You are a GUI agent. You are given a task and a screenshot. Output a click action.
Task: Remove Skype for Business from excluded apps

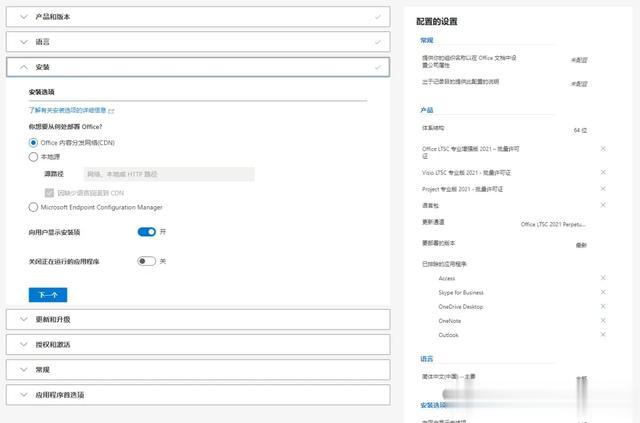[x=603, y=292]
